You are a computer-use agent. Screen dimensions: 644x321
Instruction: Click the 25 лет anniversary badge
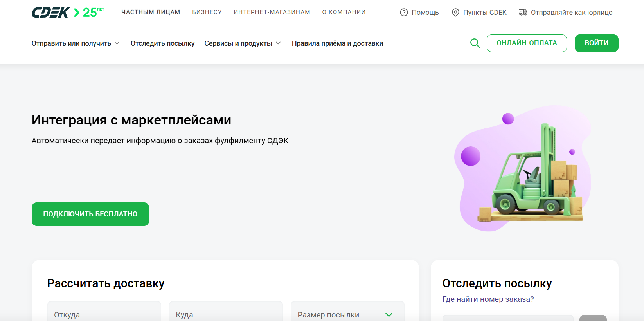coord(93,13)
